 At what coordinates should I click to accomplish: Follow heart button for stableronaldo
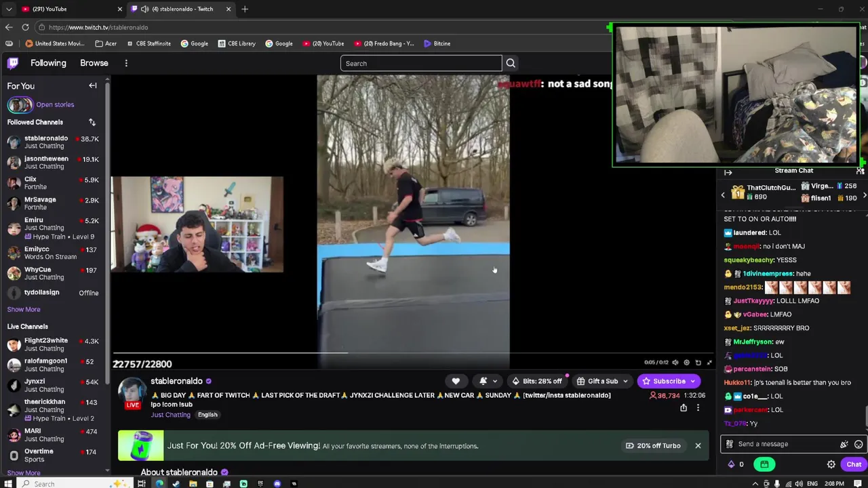(456, 381)
